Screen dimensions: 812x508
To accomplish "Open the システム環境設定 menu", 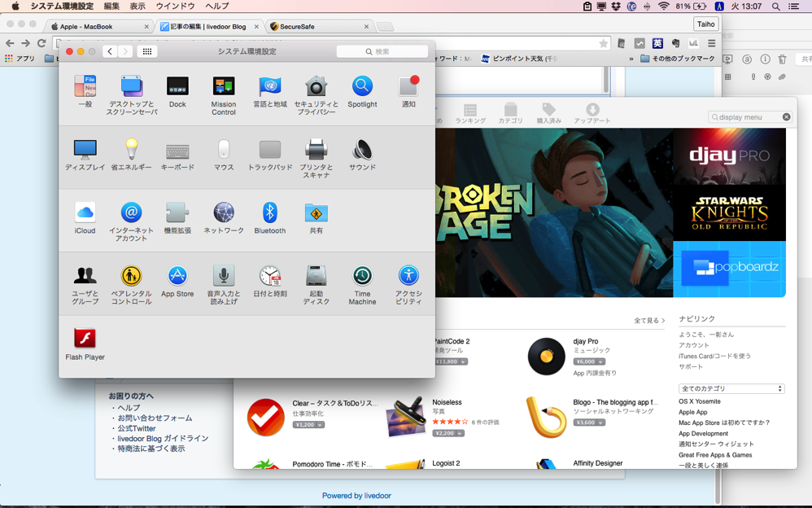I will [62, 7].
